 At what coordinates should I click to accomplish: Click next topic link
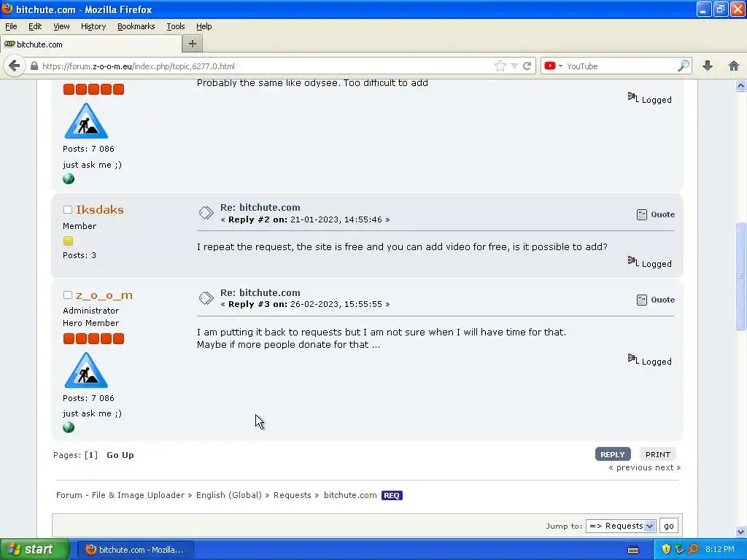click(668, 467)
